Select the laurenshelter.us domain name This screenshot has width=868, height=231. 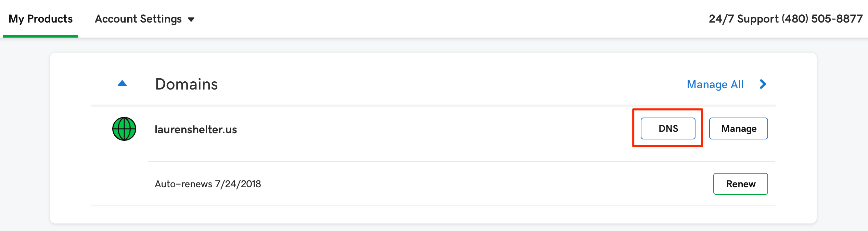point(196,130)
